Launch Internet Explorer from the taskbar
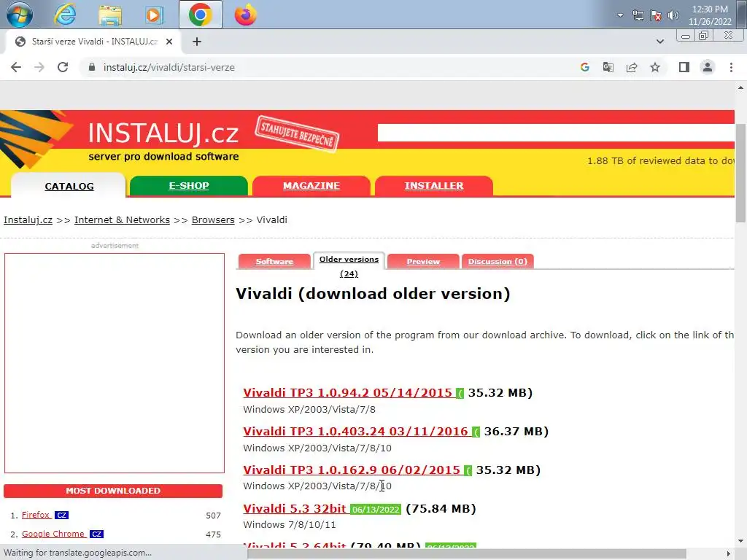Viewport: 747px width, 560px height. (x=65, y=15)
